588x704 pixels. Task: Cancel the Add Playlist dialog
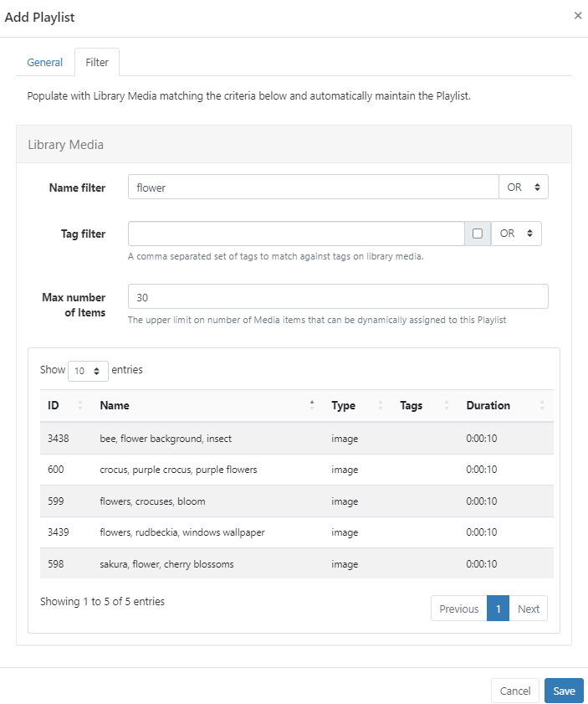coord(514,691)
